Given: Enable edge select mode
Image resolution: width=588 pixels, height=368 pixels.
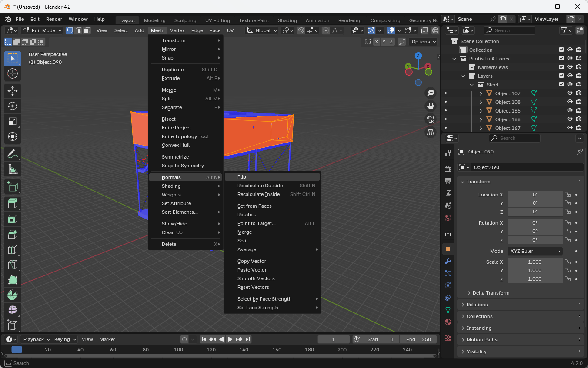Looking at the screenshot, I should 78,30.
